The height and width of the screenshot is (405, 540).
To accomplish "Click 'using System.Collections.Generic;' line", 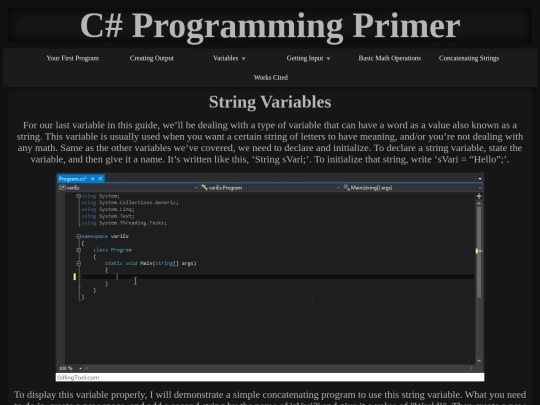I will 130,202.
